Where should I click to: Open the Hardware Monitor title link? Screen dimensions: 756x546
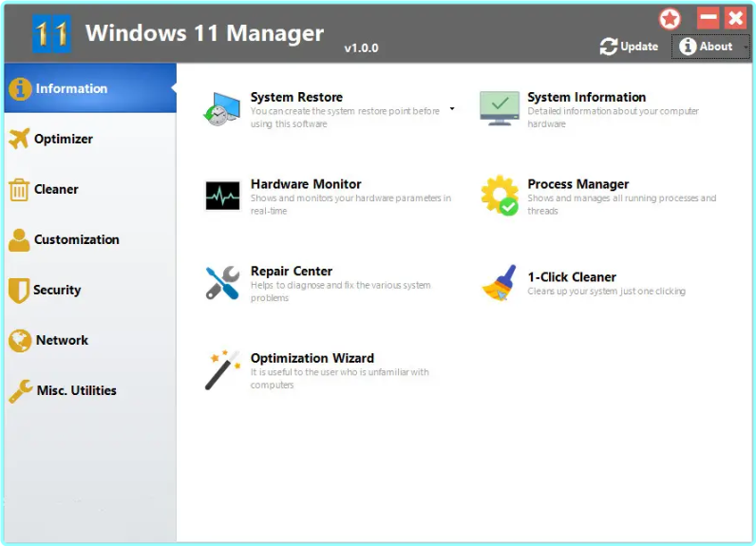pos(306,184)
